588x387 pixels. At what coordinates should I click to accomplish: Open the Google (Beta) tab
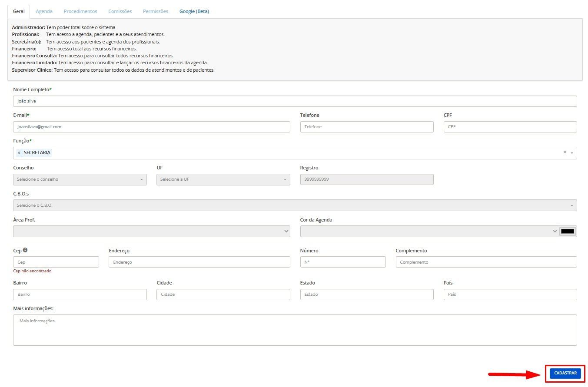tap(194, 11)
